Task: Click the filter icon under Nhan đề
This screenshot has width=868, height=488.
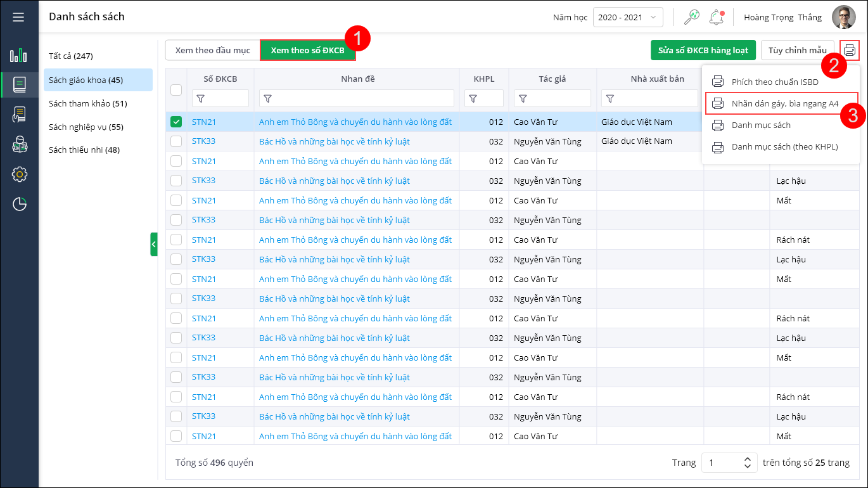Action: pyautogui.click(x=267, y=99)
